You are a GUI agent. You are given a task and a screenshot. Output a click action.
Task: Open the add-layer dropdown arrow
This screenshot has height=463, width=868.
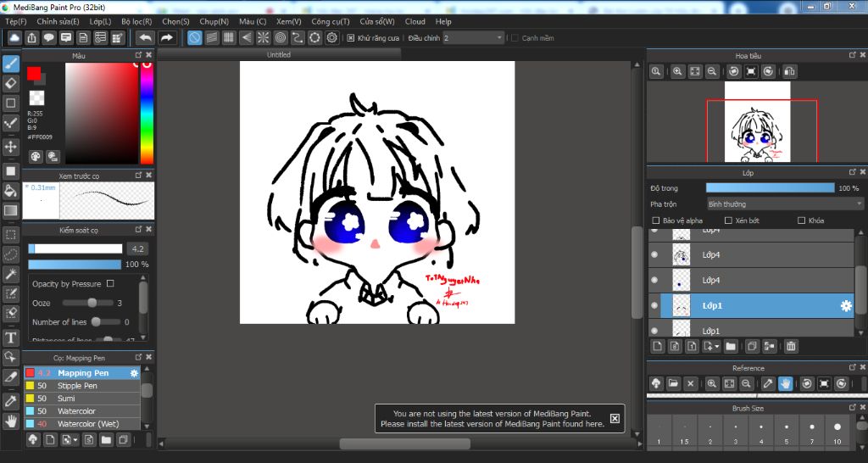(x=711, y=347)
